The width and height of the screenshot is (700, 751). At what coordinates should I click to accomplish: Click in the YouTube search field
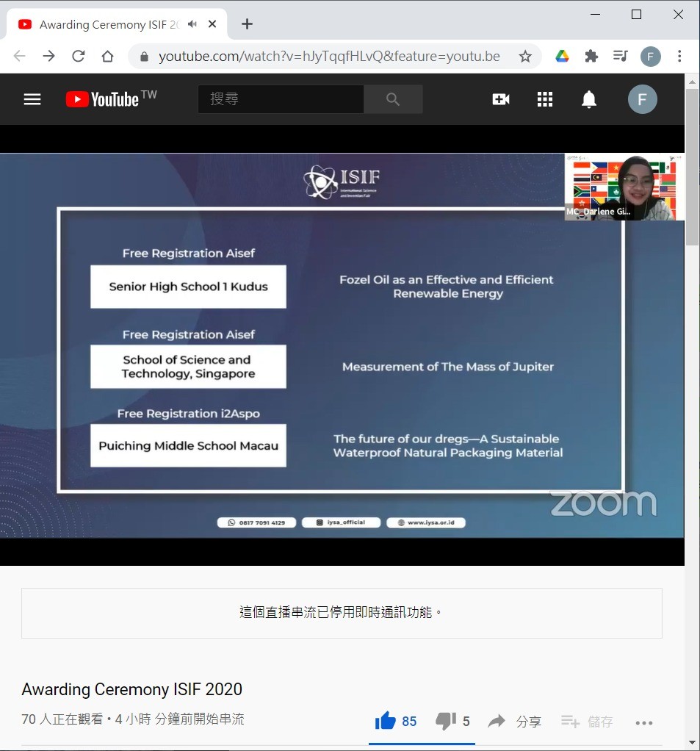pyautogui.click(x=281, y=99)
